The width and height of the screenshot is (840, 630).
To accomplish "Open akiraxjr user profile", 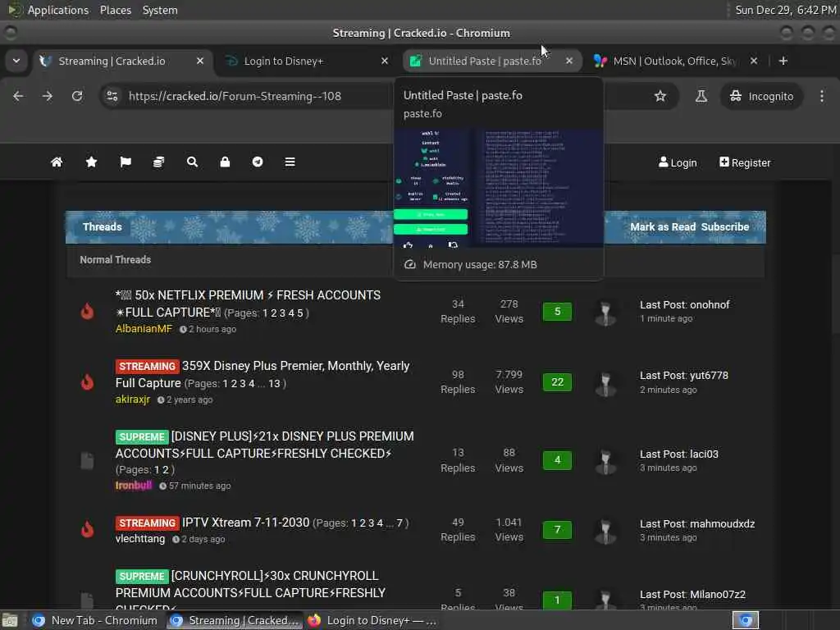I will (132, 399).
